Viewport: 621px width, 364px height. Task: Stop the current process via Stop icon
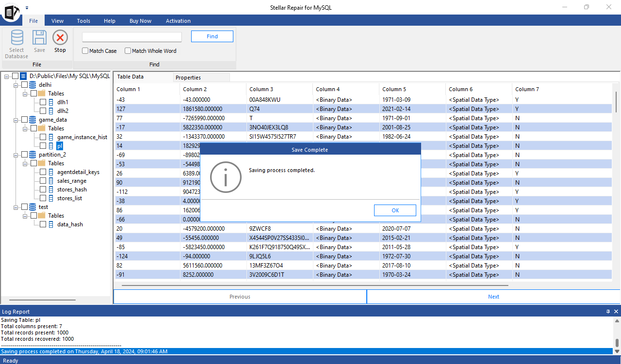(60, 38)
